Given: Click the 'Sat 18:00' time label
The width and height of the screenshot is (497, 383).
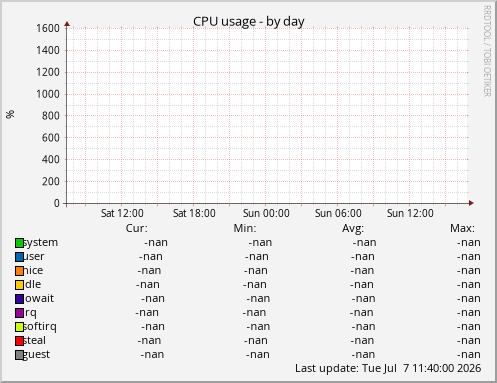Looking at the screenshot, I should point(194,213).
